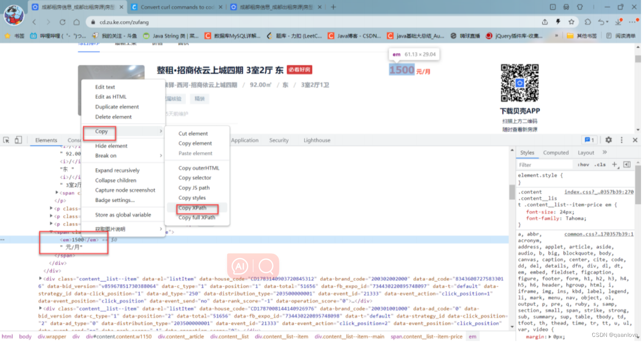Viewport: 644px width, 342px height.
Task: Toggle DevTools device toolbar icon
Action: [18, 140]
